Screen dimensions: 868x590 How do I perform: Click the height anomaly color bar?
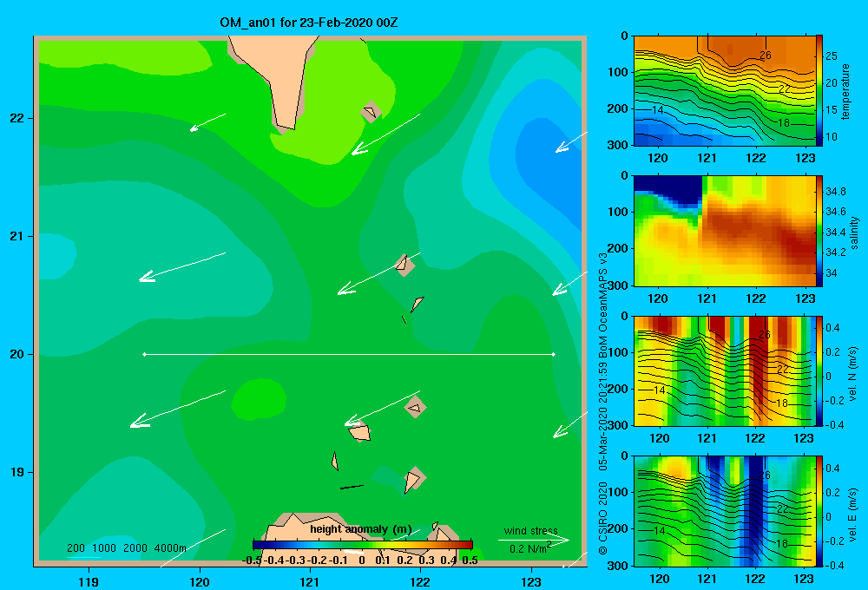click(363, 545)
